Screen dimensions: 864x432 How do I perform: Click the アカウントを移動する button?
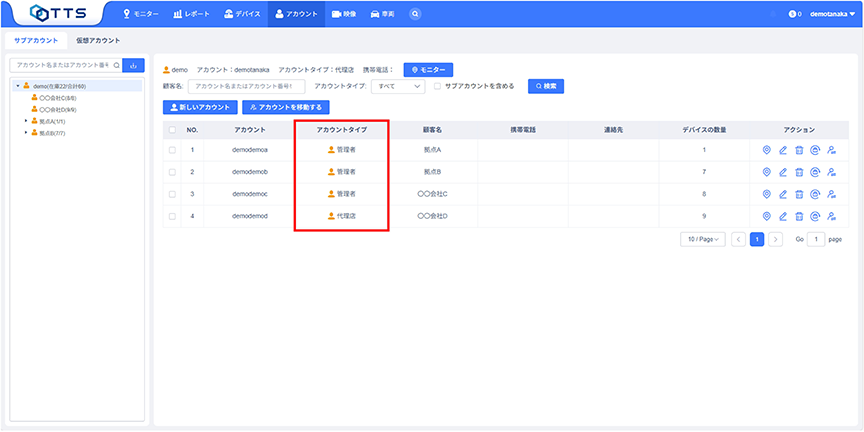click(285, 106)
